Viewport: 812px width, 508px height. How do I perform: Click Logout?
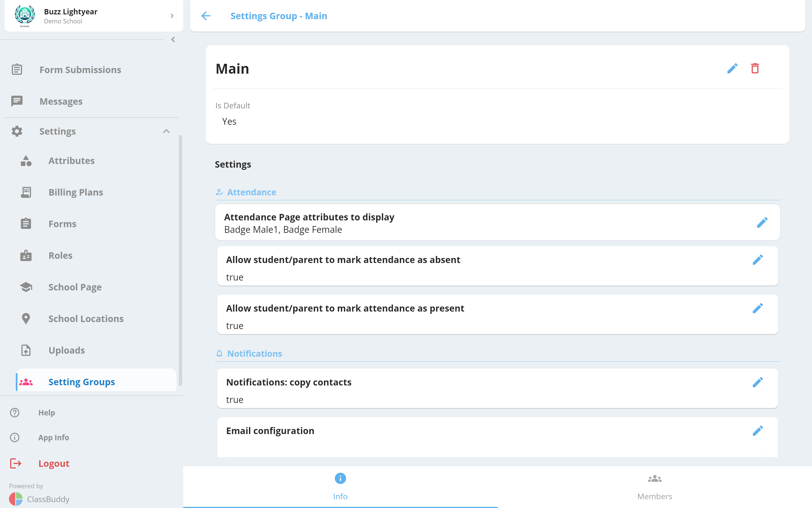point(54,463)
